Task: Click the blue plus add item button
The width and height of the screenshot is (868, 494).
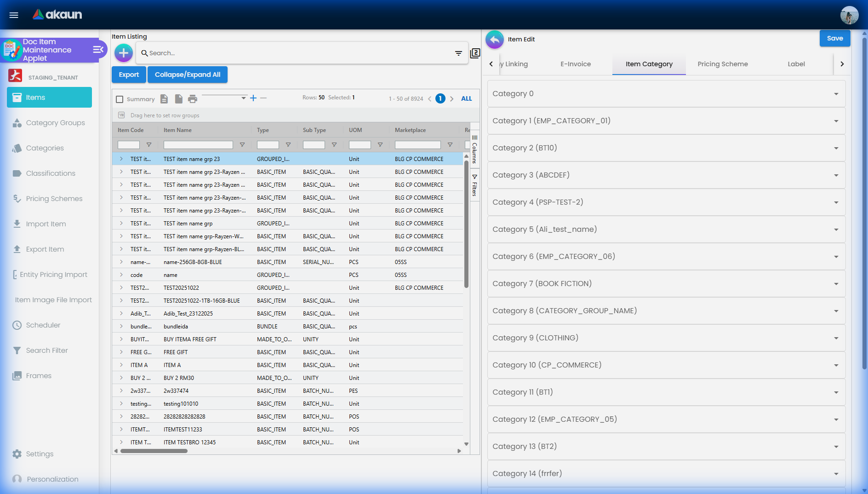Action: (x=124, y=53)
